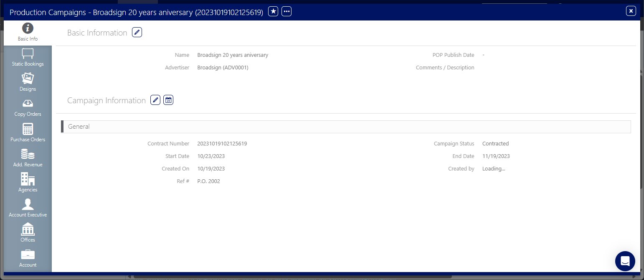Edit Campaign Information with pencil icon
The image size is (644, 280).
[155, 100]
